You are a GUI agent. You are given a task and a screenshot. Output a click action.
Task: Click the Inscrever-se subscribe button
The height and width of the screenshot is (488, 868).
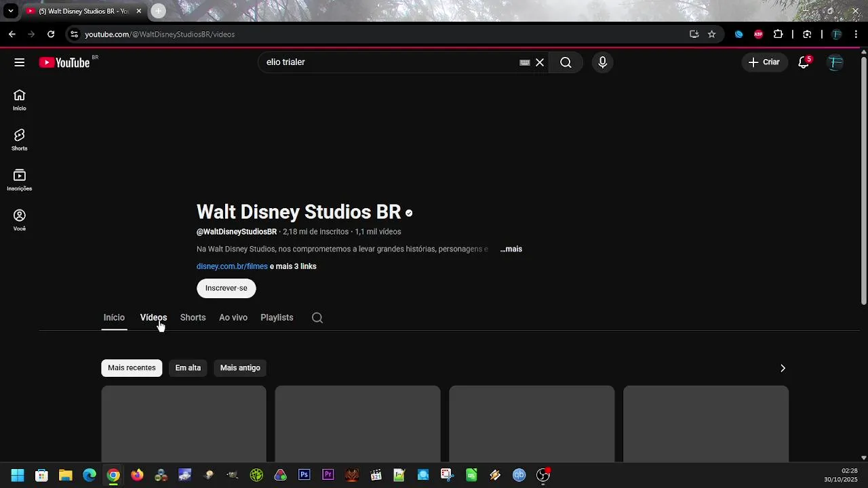click(226, 288)
